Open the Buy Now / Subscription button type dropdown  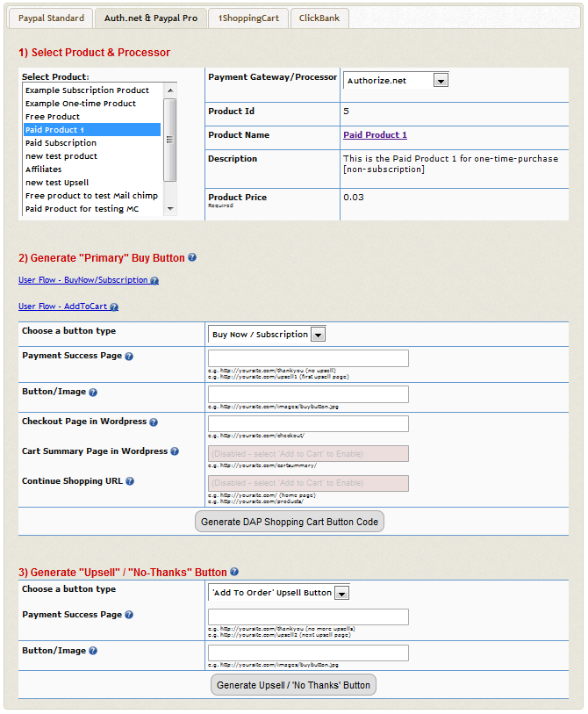click(318, 334)
